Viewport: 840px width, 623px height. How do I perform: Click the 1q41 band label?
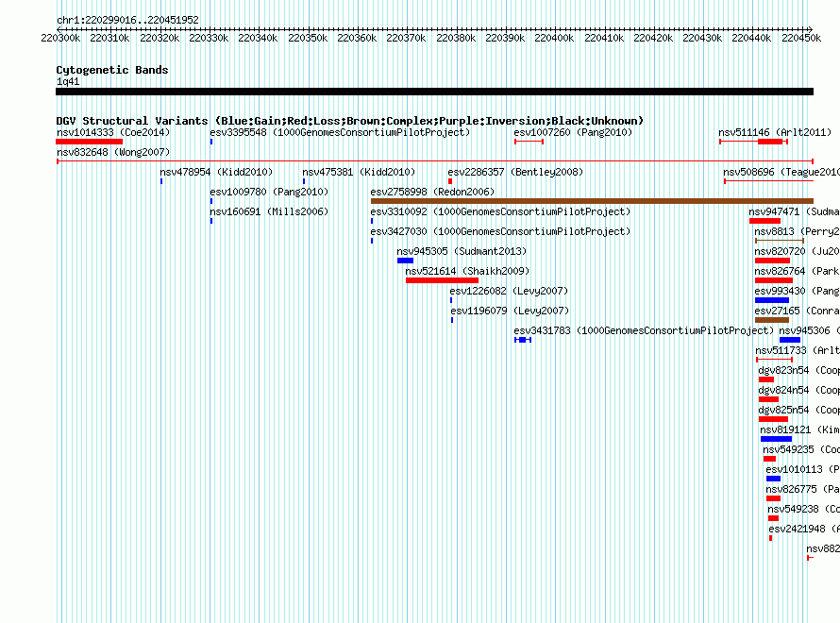pyautogui.click(x=68, y=81)
